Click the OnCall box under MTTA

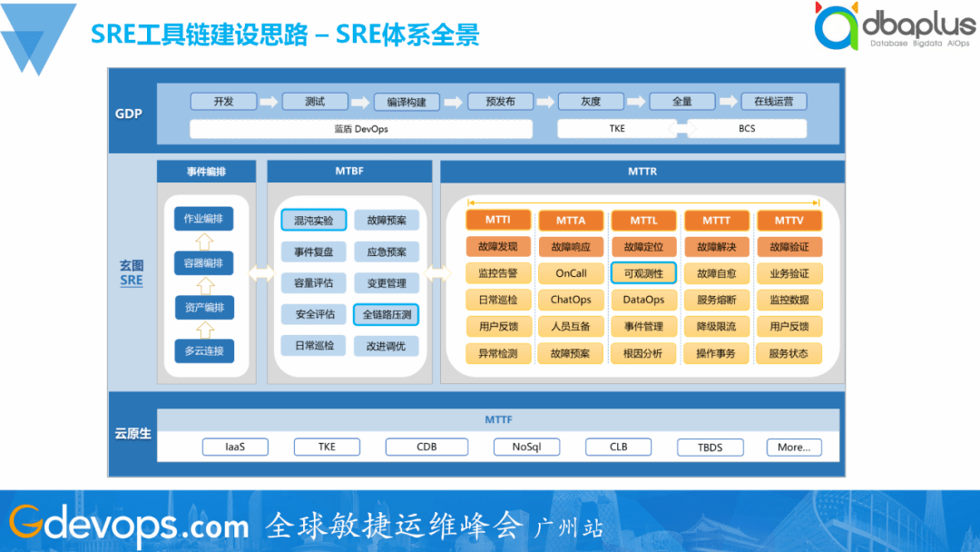(x=571, y=273)
